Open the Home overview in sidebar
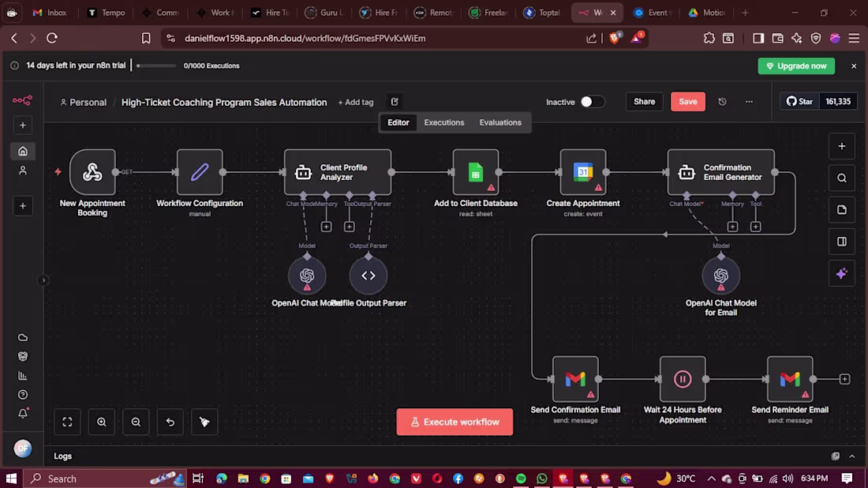Image resolution: width=868 pixels, height=488 pixels. (x=23, y=152)
